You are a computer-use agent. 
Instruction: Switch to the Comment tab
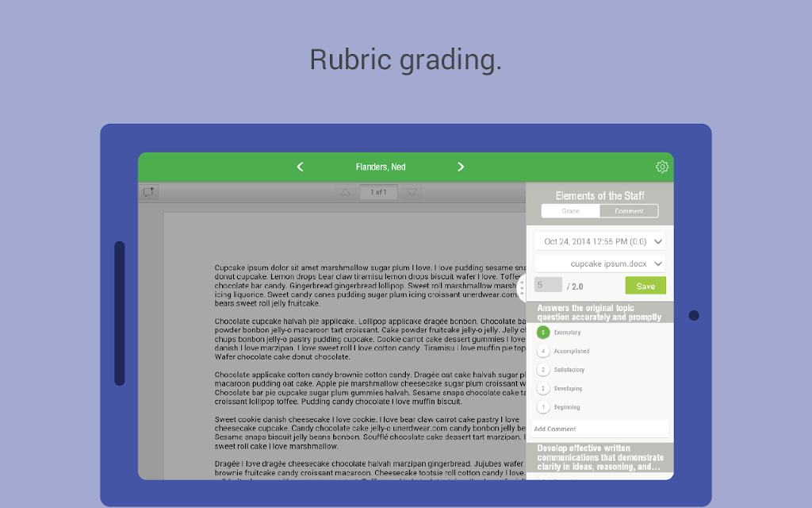(x=629, y=211)
